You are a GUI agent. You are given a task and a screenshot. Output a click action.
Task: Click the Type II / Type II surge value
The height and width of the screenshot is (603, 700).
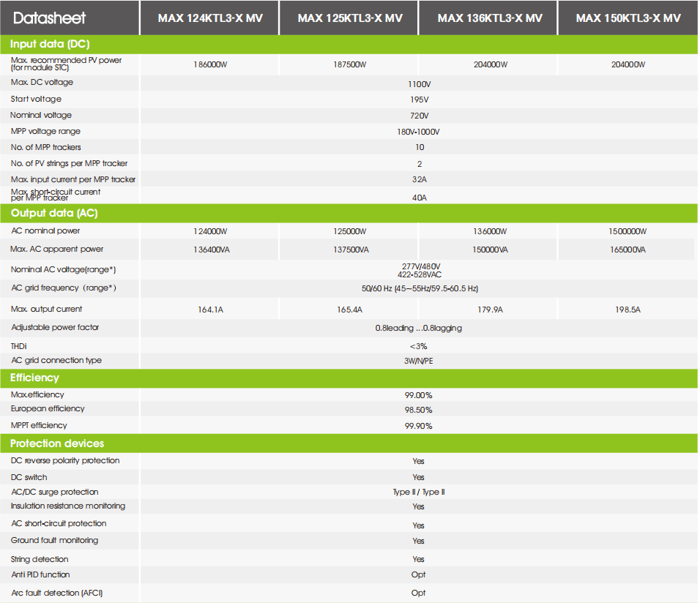[x=418, y=492]
